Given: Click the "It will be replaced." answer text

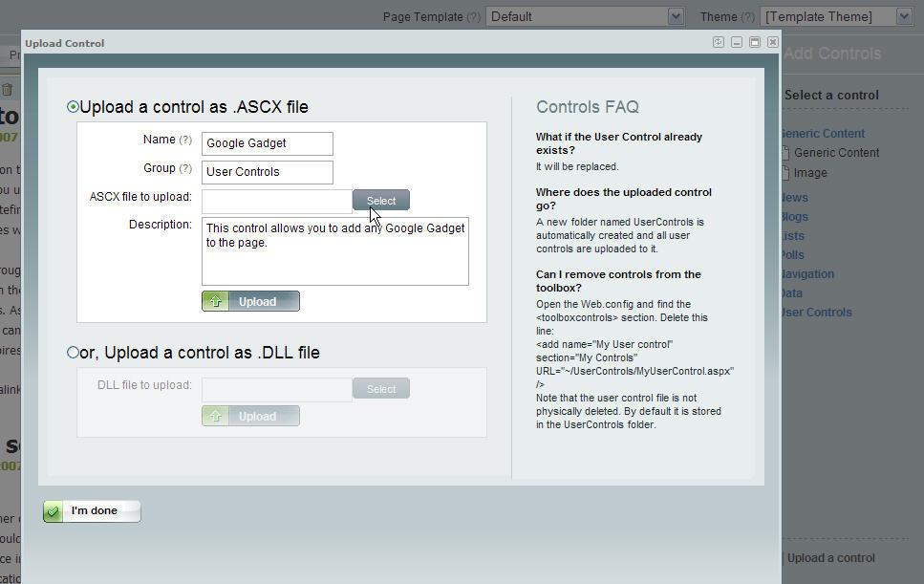Looking at the screenshot, I should click(x=577, y=166).
